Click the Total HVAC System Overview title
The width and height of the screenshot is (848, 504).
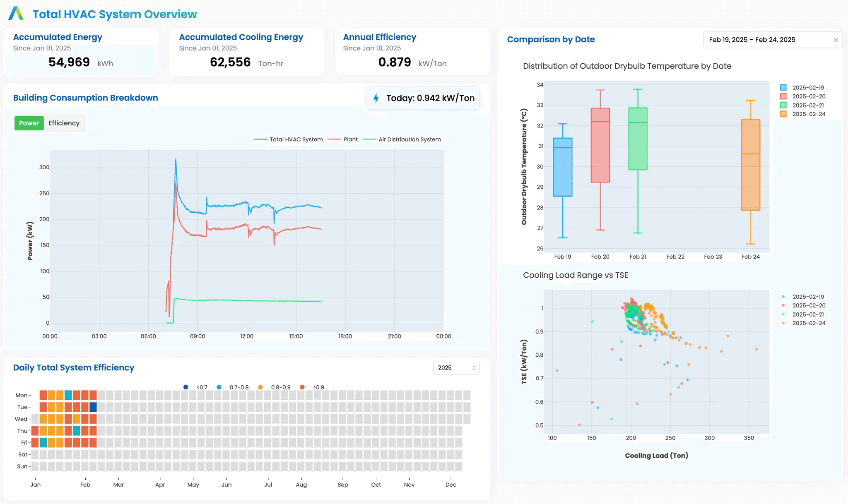click(115, 14)
